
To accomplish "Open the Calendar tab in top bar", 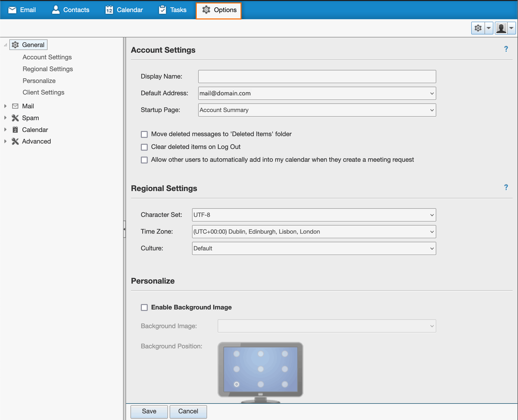I will 124,10.
